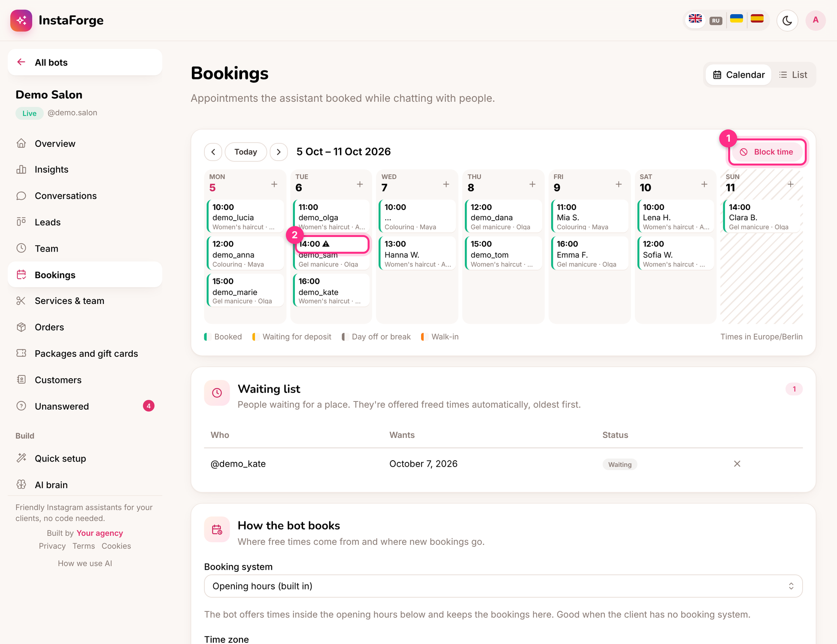Switch to Calendar view
This screenshot has width=837, height=644.
click(x=739, y=75)
